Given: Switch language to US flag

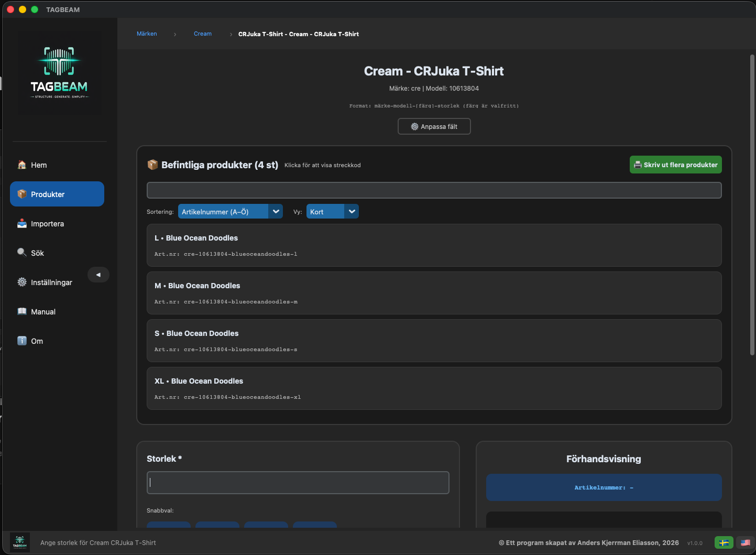Looking at the screenshot, I should (745, 542).
